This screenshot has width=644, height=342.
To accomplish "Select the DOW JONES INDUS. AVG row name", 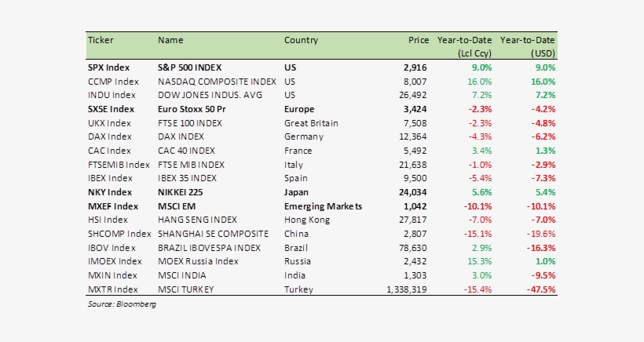I will click(x=208, y=95).
